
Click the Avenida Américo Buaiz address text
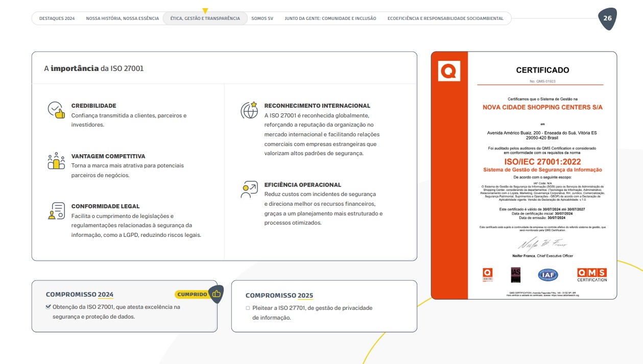point(542,135)
